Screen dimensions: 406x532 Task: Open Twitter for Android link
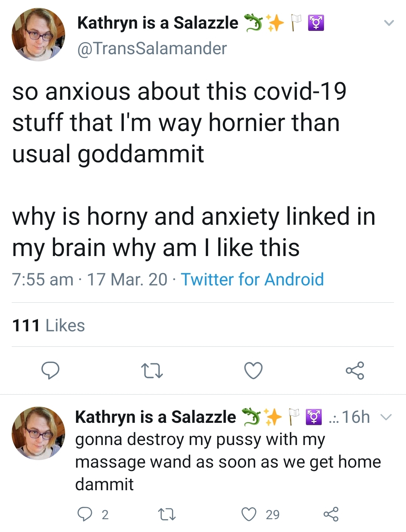(x=252, y=279)
